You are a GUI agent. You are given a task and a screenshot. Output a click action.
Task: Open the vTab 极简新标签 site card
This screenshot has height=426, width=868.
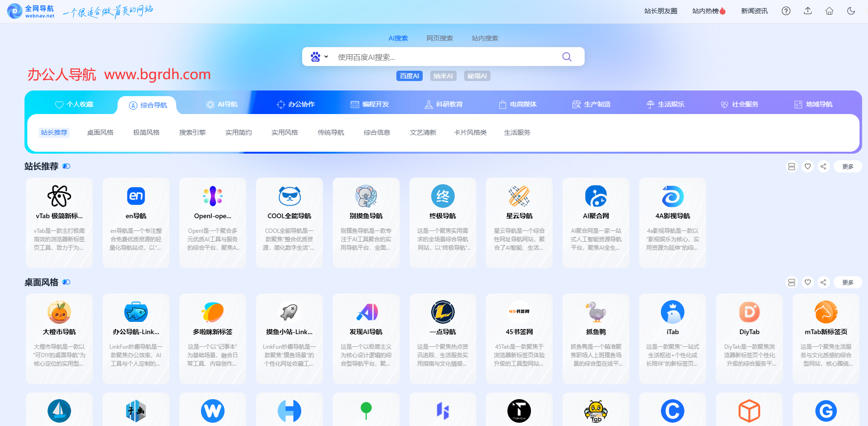[59, 222]
